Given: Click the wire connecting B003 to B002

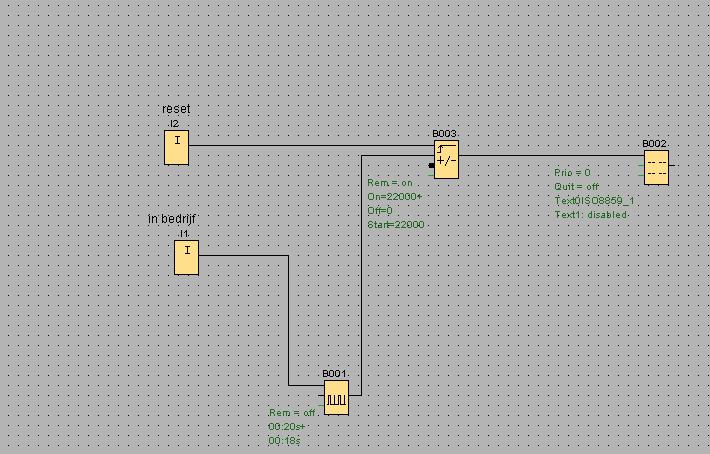Looking at the screenshot, I should pos(550,156).
